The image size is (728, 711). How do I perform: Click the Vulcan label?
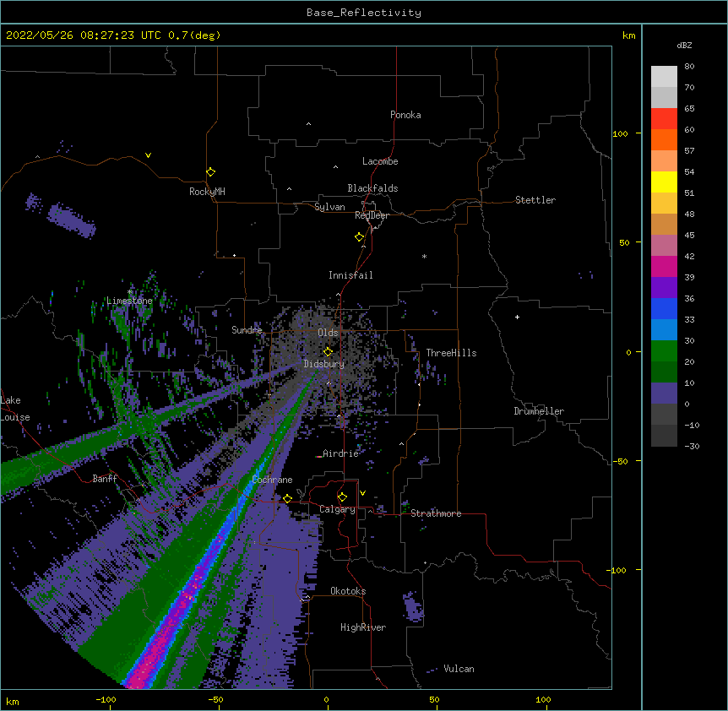click(x=459, y=669)
